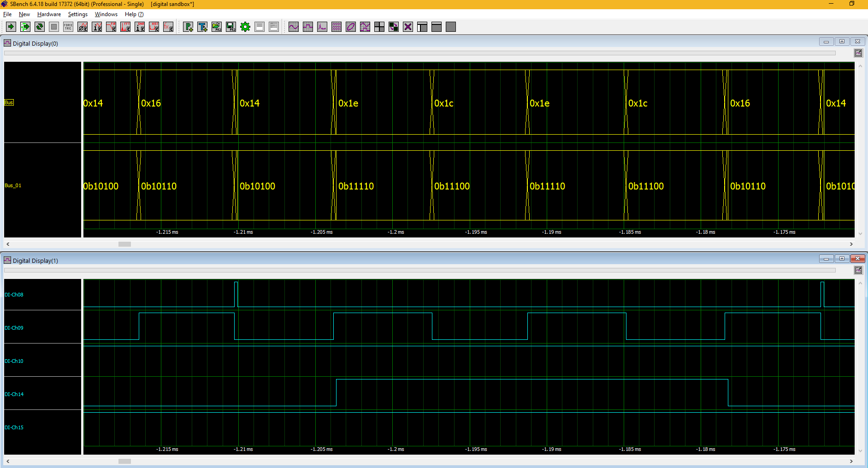Open a new digital display window icon

[308, 27]
